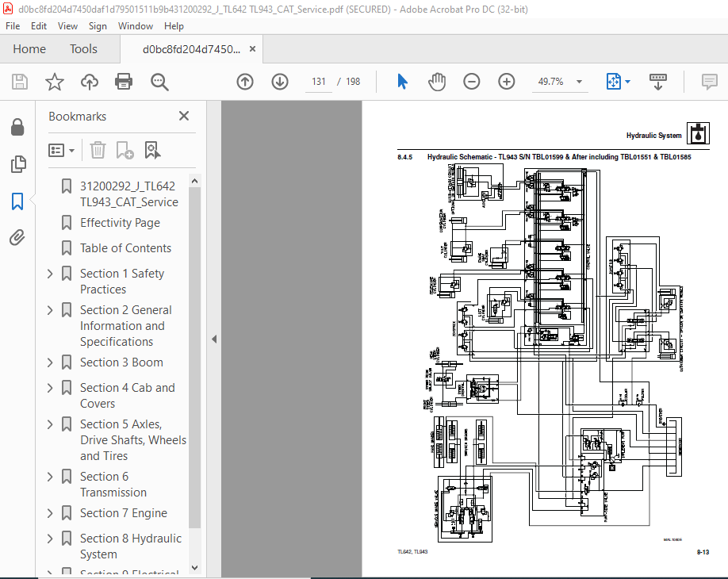Open the Window menu
This screenshot has width=728, height=579.
(x=135, y=26)
